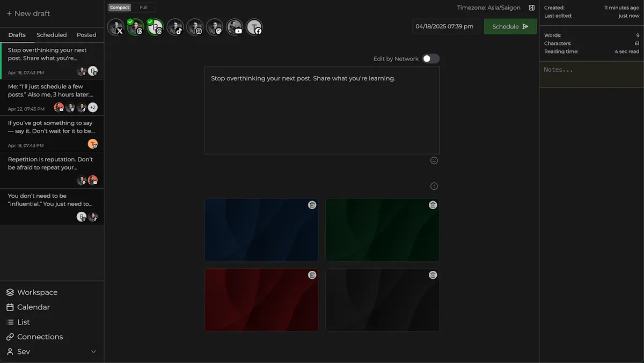
Task: Open the green image thumbnail
Action: 382,230
